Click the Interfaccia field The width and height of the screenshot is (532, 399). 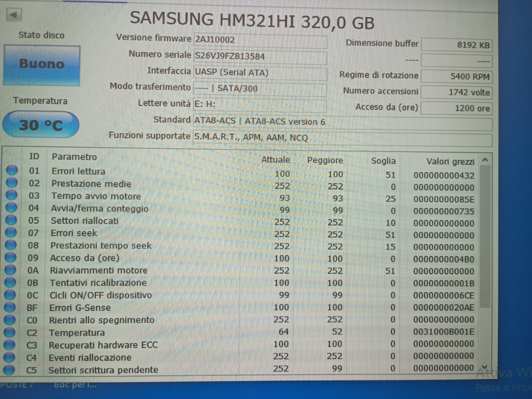coord(260,72)
